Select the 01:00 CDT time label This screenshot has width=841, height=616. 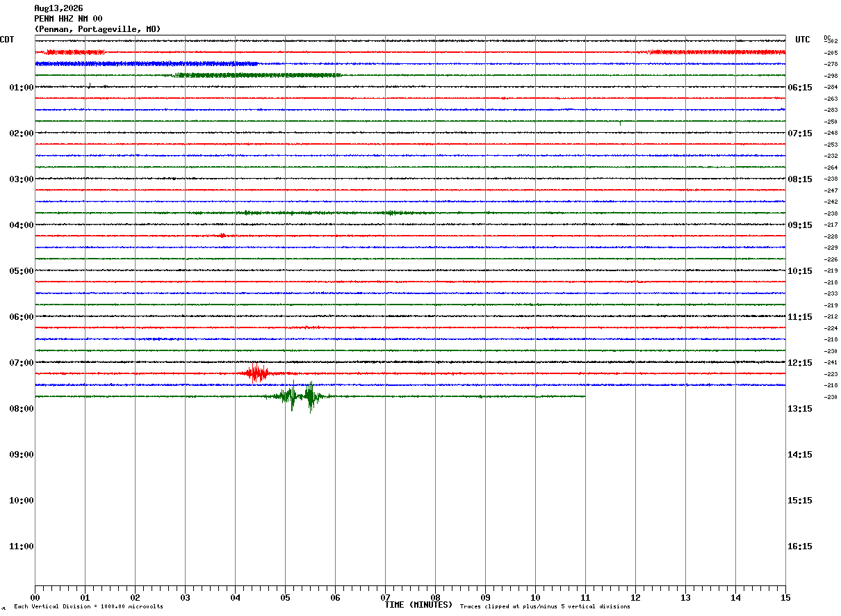tap(22, 88)
